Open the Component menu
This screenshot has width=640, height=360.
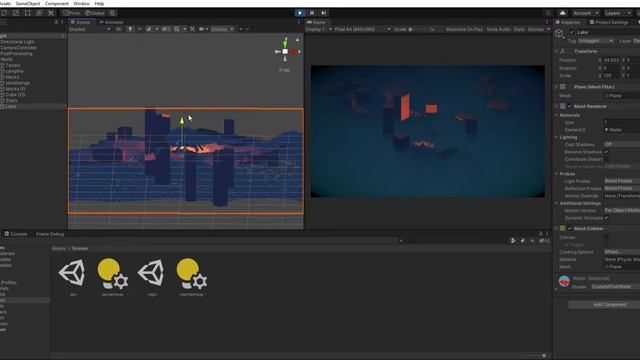(57, 3)
